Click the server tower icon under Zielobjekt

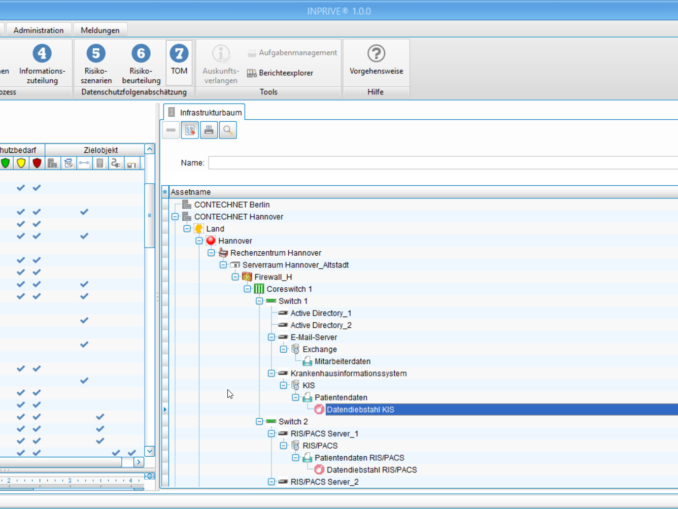click(x=100, y=163)
